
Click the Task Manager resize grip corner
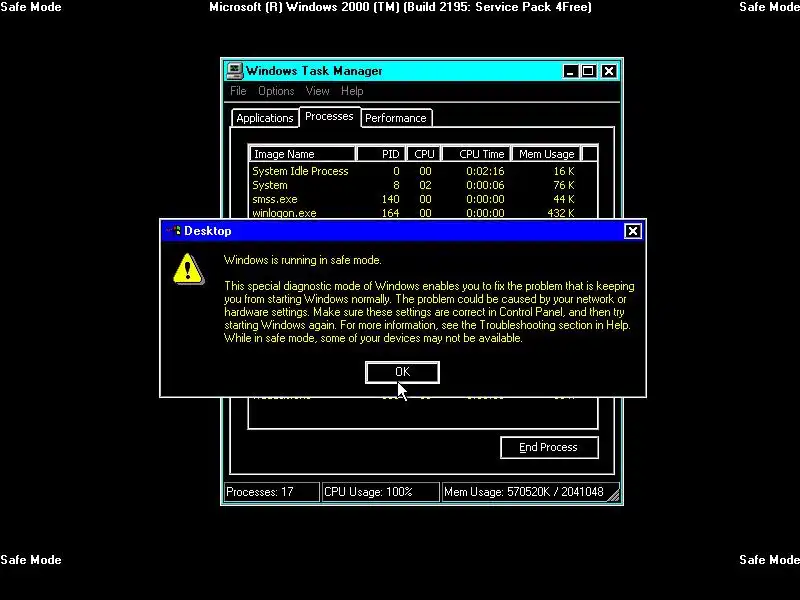point(614,494)
